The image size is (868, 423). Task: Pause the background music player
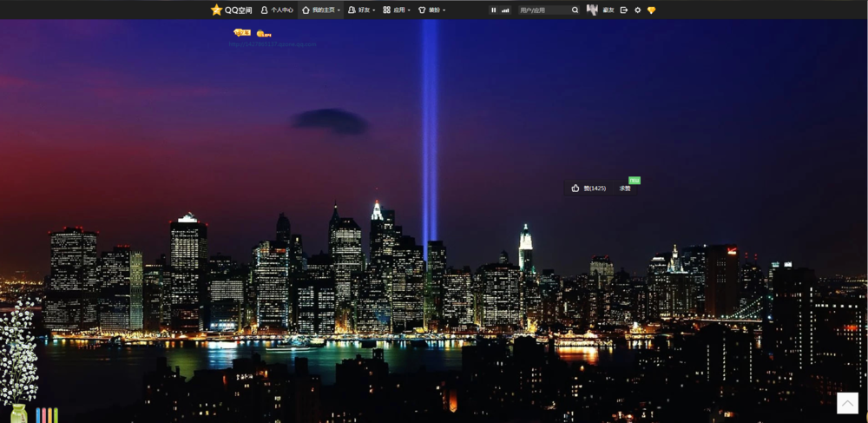[x=494, y=10]
